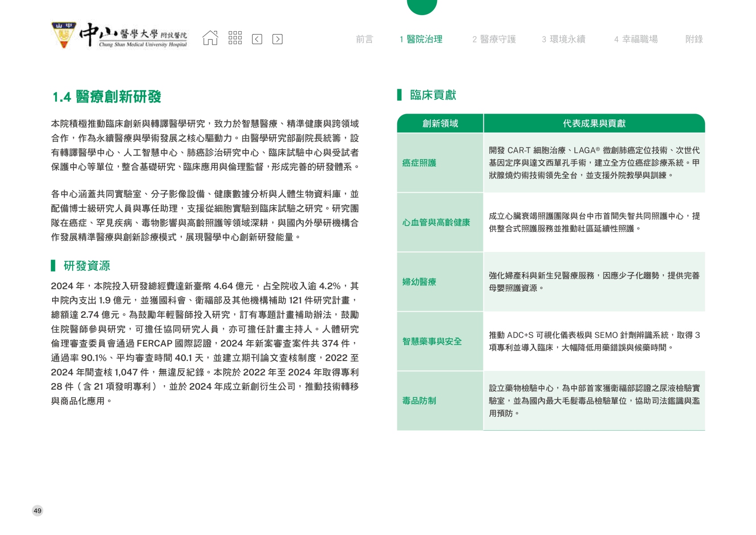Click the 代表成果與貢獻 column header
Viewport: 756px width, 535px height.
(x=594, y=123)
